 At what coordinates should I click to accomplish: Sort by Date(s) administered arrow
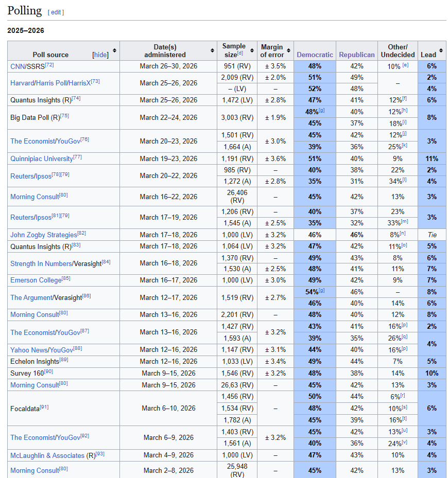pyautogui.click(x=212, y=50)
